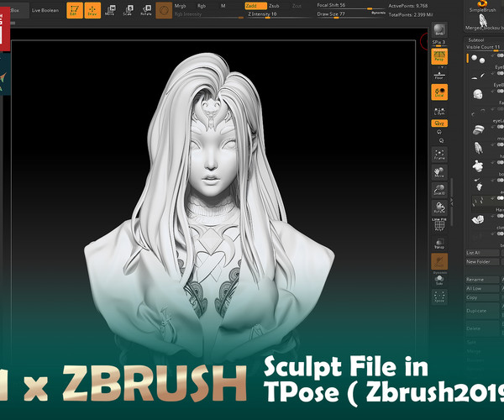
Task: Open the SimpleBrush tool icon
Action: click(483, 6)
